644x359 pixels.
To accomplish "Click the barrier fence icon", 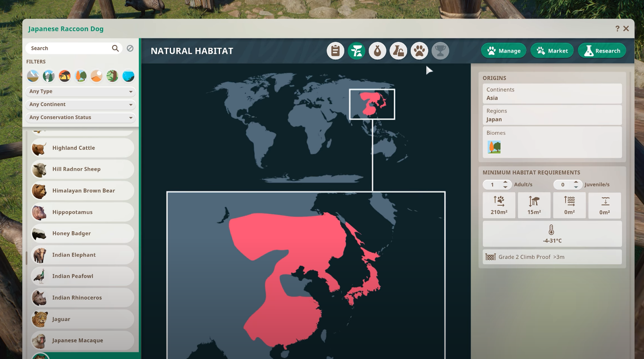I will 490,257.
